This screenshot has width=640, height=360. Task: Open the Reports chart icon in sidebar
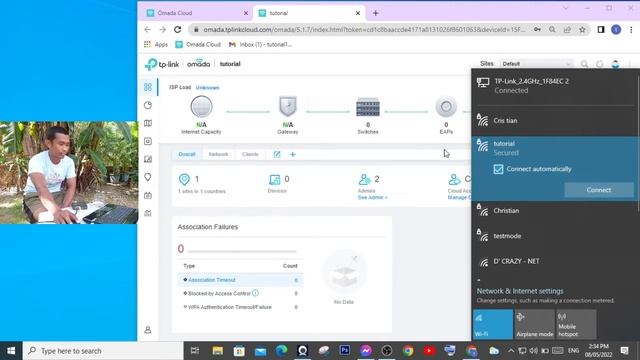click(x=148, y=213)
